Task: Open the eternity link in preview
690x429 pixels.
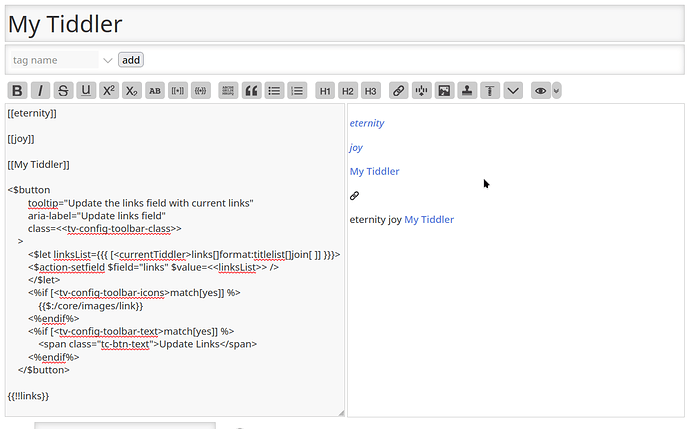Action: [367, 123]
